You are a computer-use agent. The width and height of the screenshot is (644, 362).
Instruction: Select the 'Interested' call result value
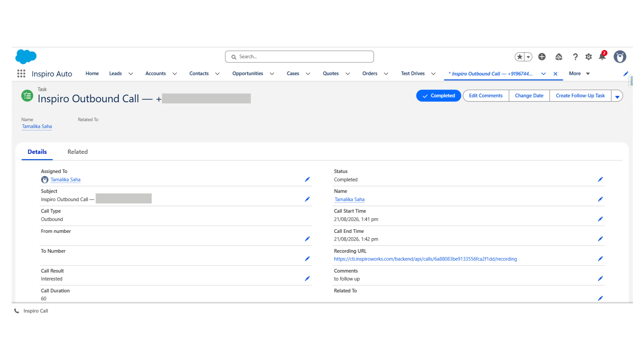click(52, 279)
